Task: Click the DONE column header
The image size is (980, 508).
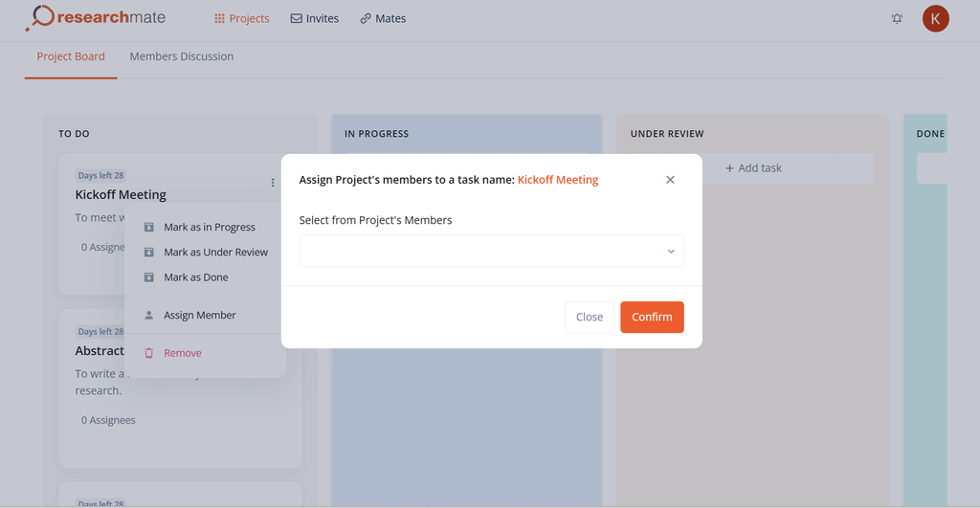Action: (x=930, y=134)
